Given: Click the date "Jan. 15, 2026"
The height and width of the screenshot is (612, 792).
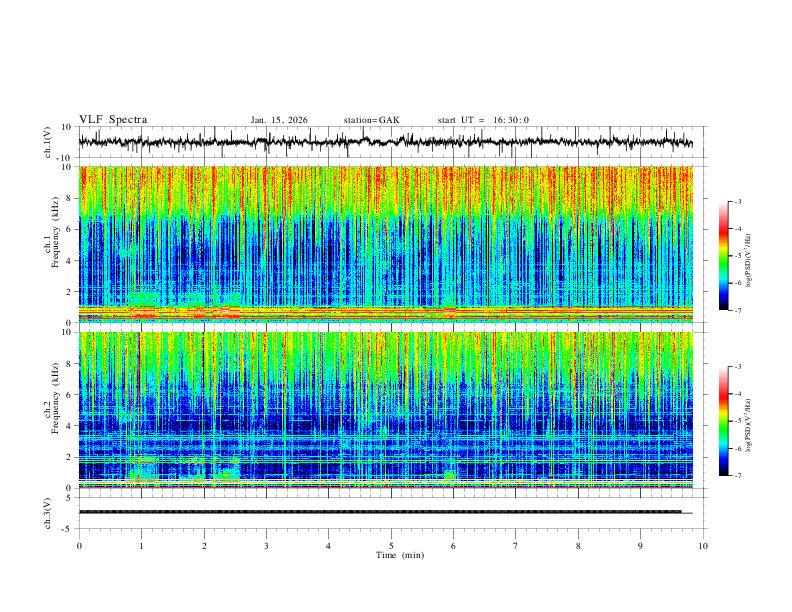Looking at the screenshot, I should coord(279,120).
